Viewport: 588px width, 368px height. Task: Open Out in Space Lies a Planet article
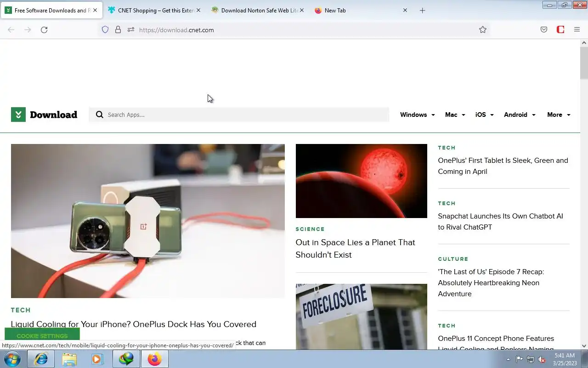click(355, 248)
